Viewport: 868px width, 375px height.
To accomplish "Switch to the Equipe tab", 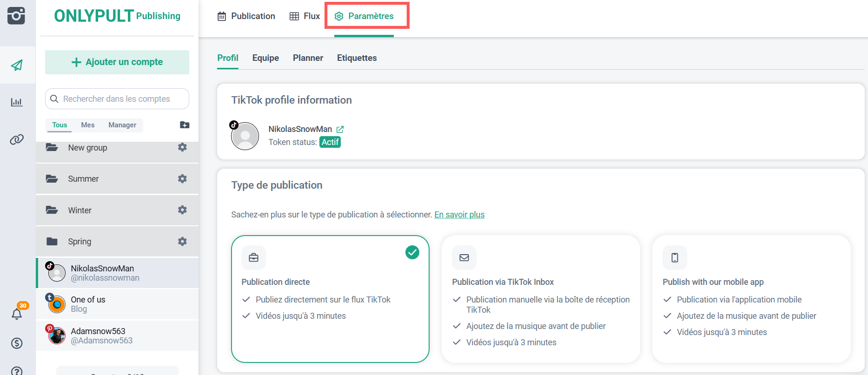I will pos(265,58).
